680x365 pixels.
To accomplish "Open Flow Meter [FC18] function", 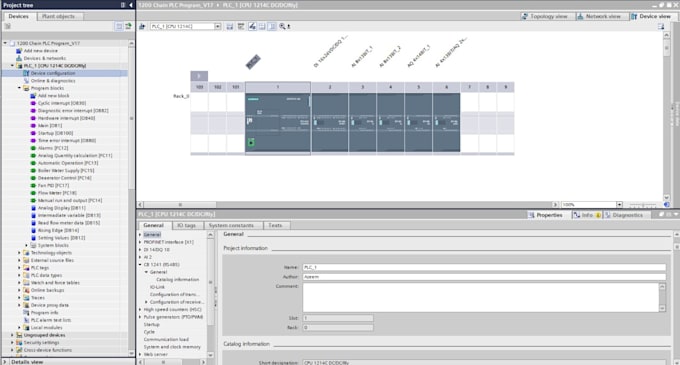I will click(x=57, y=193).
